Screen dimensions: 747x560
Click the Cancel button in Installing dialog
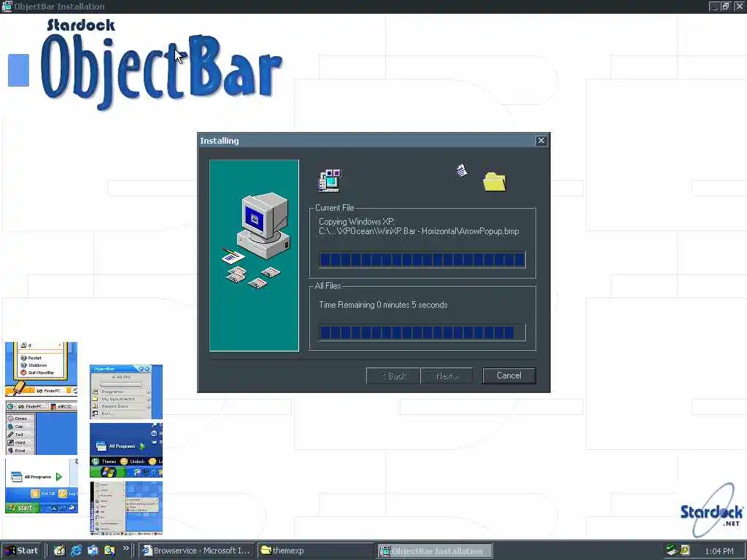[508, 376]
